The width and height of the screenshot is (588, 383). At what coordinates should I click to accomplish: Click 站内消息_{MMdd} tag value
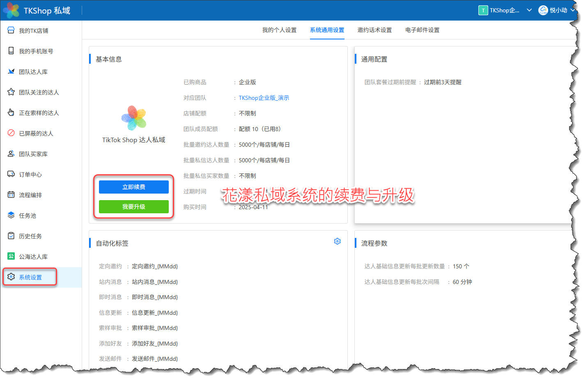click(155, 282)
